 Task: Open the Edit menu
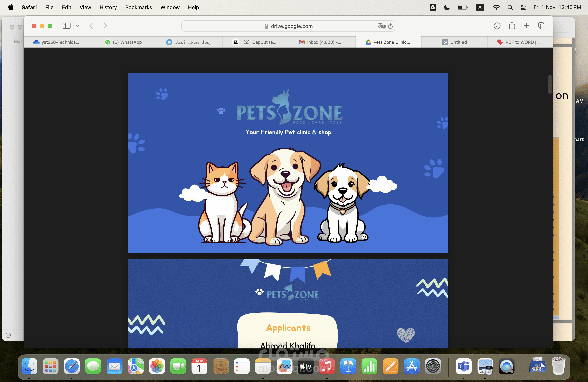click(x=66, y=7)
